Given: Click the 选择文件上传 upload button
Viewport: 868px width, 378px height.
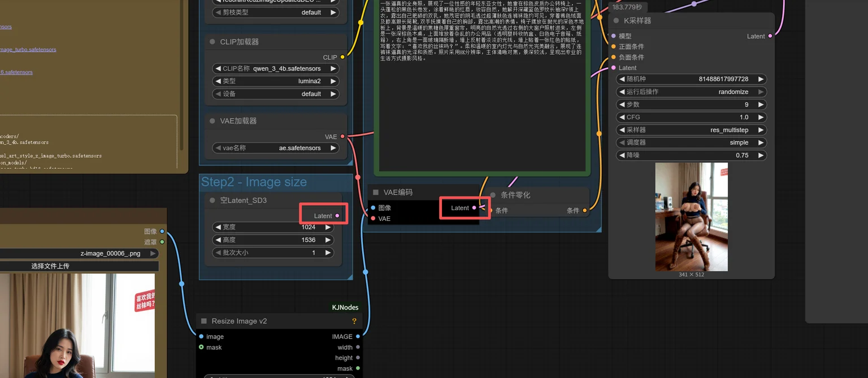Looking at the screenshot, I should (79, 266).
